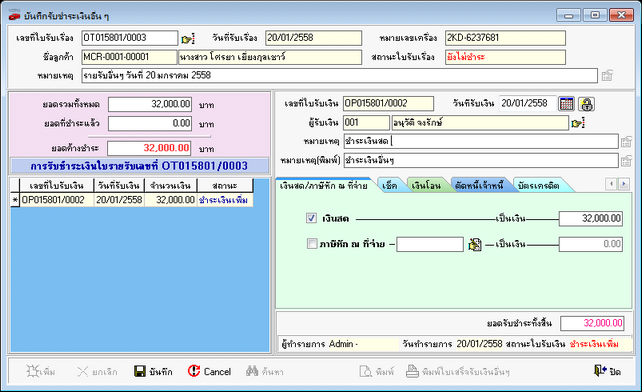Minimize the บันทึกรับชำระเงินอื่นๆ window
Image resolution: width=642 pixels, height=392 pixels.
568,16
